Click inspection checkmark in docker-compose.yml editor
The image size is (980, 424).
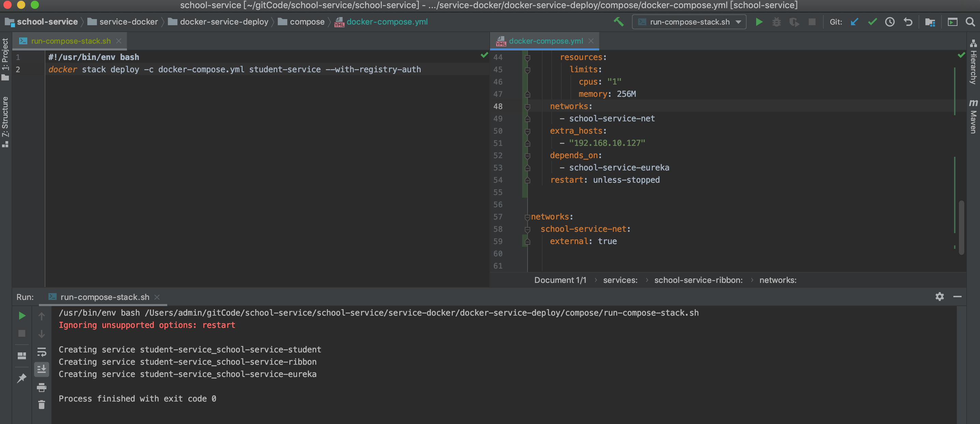[x=961, y=56]
